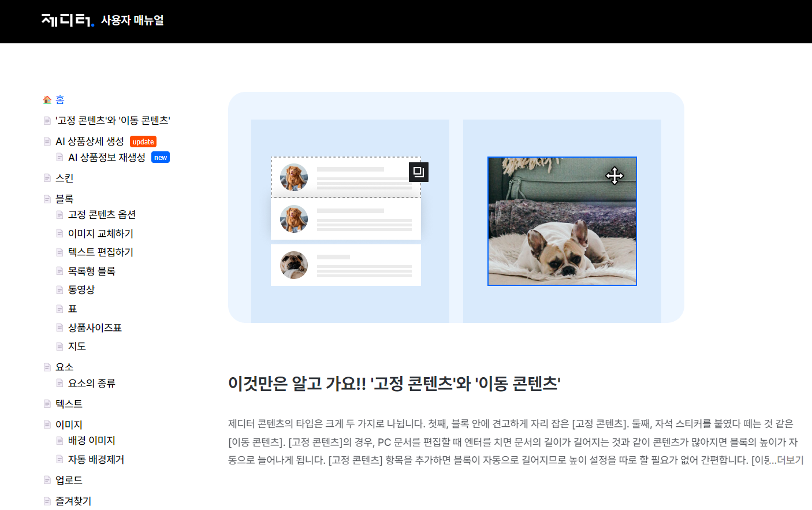Screen dimensions: 812x510
Task: Click the document icon next to 상품사이즈표
Action: 59,327
